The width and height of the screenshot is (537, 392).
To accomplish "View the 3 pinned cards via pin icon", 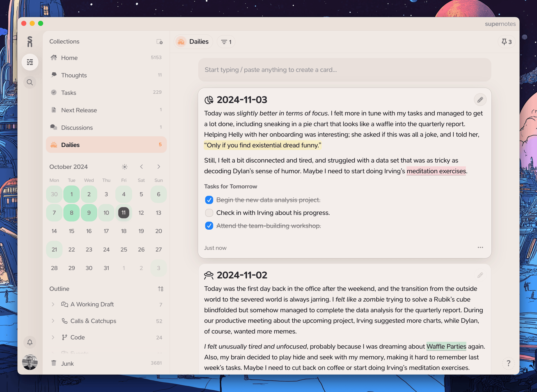I will pyautogui.click(x=506, y=41).
